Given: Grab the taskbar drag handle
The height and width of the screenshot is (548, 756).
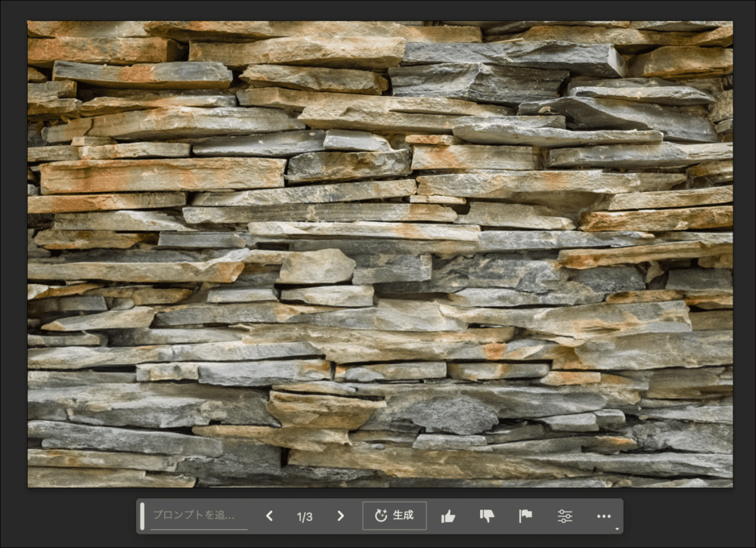Looking at the screenshot, I should (x=142, y=515).
